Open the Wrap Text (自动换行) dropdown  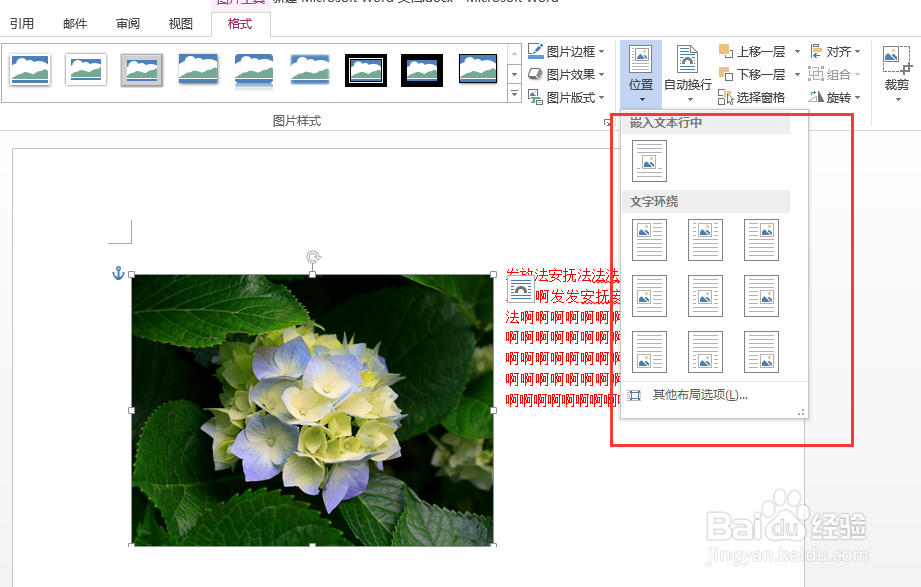click(687, 73)
